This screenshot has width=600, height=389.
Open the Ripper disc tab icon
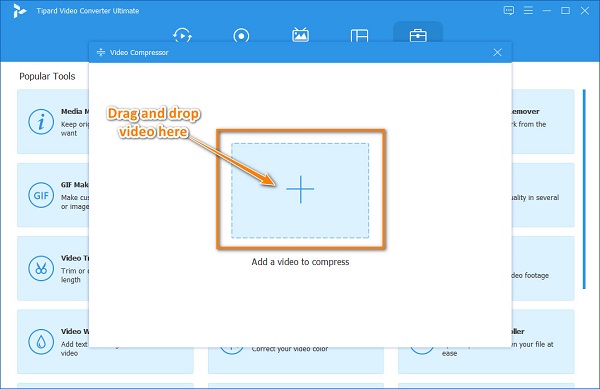point(241,36)
